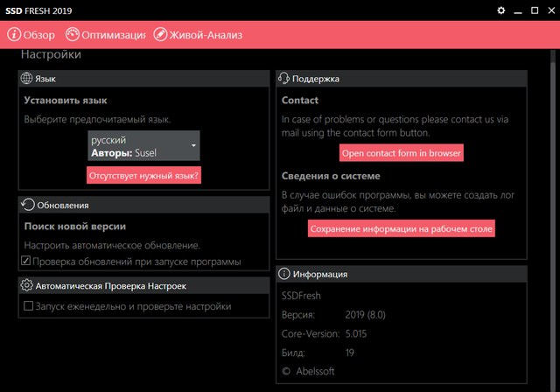This screenshot has width=560, height=392.
Task: Click the refresh icon in Обновления header
Action: (27, 205)
